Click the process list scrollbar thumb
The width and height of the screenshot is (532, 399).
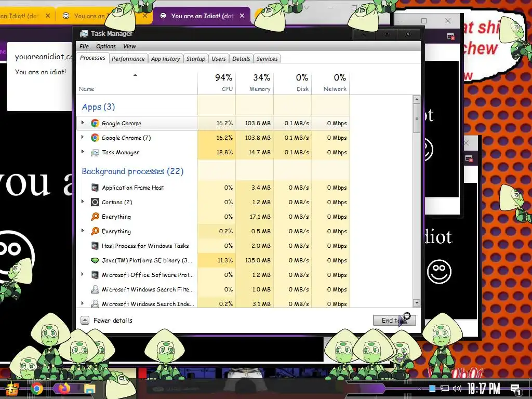417,118
